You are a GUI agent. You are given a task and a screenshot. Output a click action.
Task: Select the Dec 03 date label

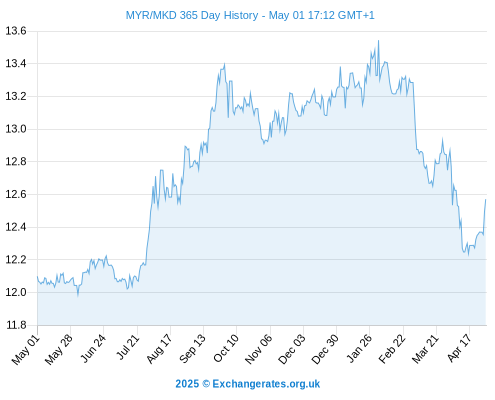[292, 349]
